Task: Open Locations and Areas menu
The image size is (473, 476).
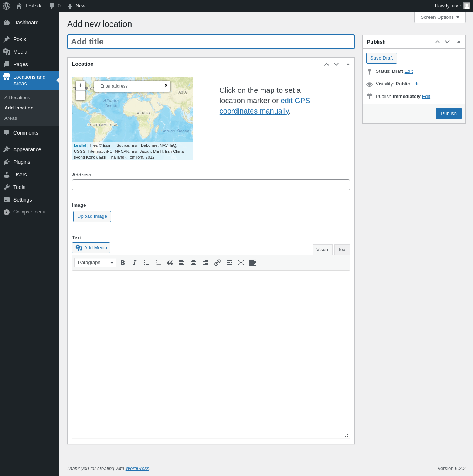Action: (x=30, y=80)
